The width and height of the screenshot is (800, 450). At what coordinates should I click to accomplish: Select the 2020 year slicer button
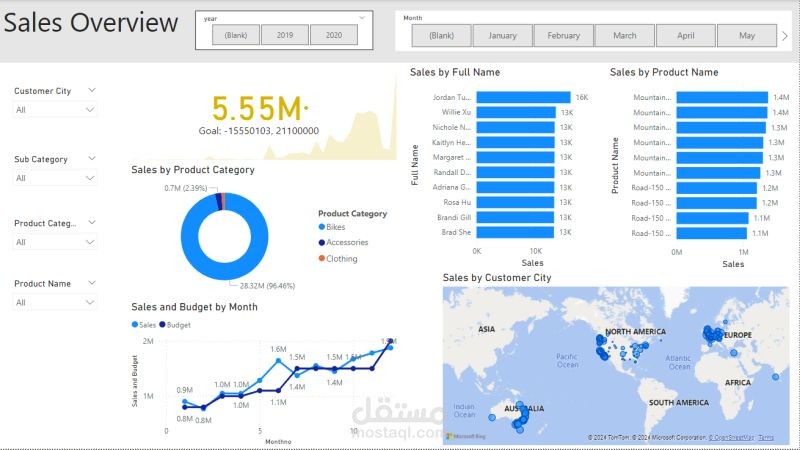click(334, 35)
